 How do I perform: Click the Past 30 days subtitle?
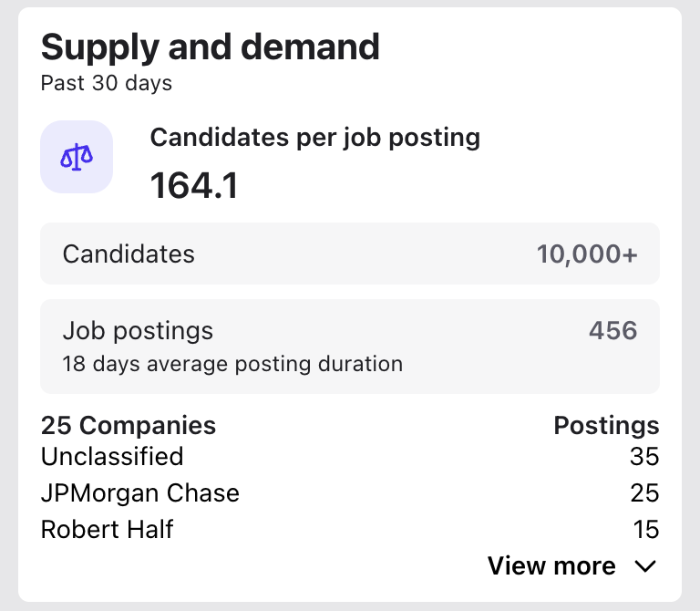tap(107, 84)
